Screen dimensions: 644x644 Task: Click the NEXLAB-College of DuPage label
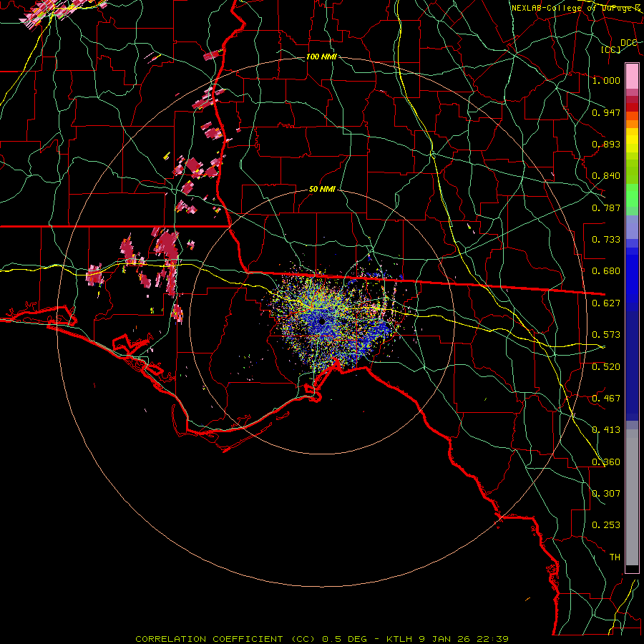click(x=576, y=8)
